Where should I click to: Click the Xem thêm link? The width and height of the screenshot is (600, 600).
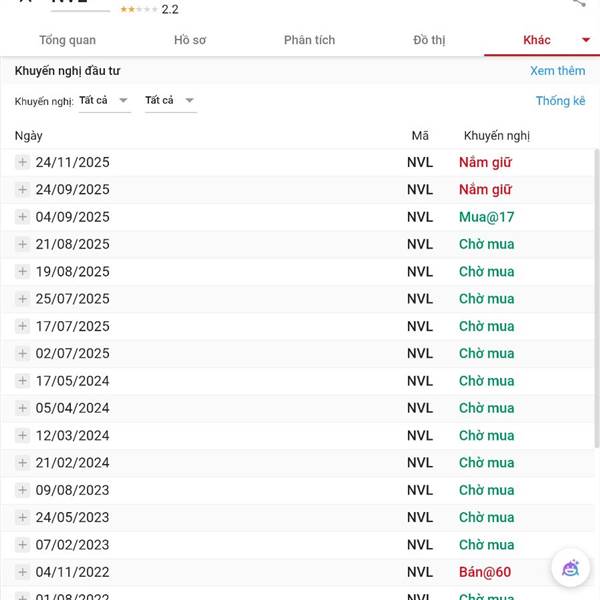(x=557, y=71)
